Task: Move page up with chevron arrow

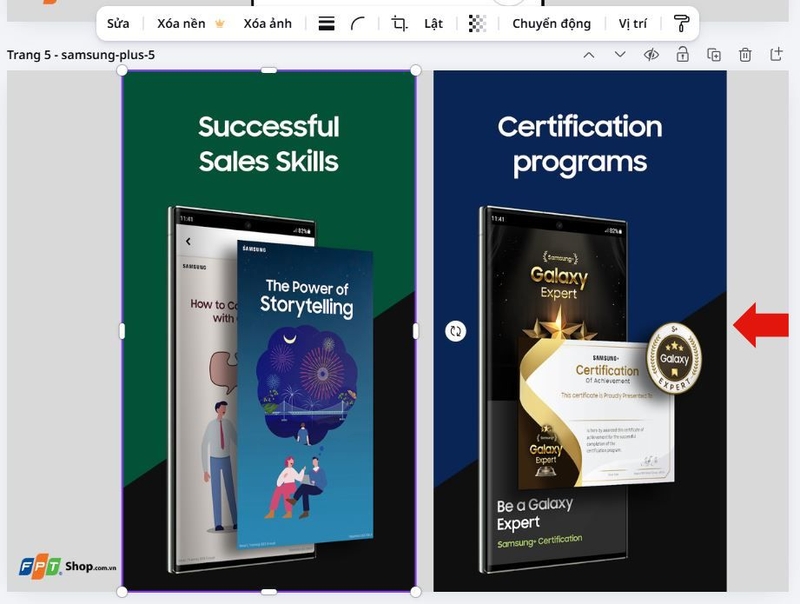Action: click(x=589, y=55)
